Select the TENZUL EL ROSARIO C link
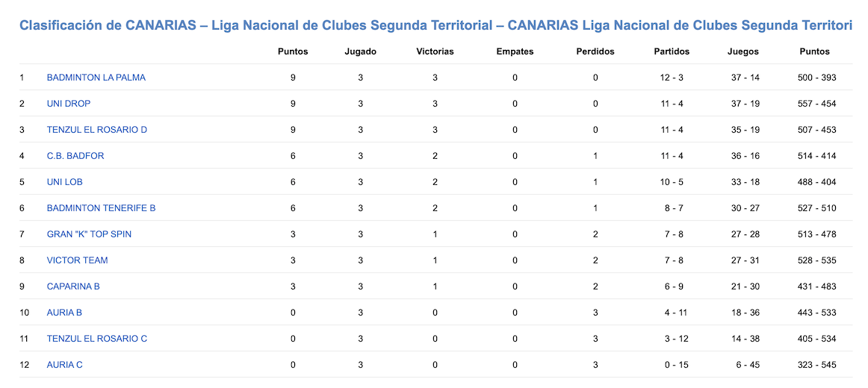Screen dimensions: 868x388 tap(97, 339)
